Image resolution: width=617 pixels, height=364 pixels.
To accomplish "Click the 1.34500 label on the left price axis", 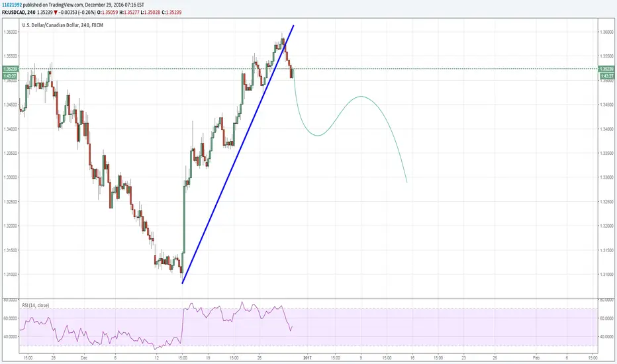I will click(x=10, y=105).
